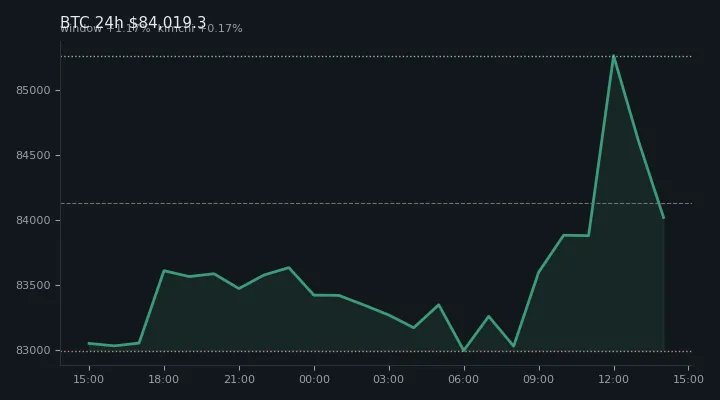Select the 84000 y-axis label
The image size is (720, 400).
click(33, 220)
